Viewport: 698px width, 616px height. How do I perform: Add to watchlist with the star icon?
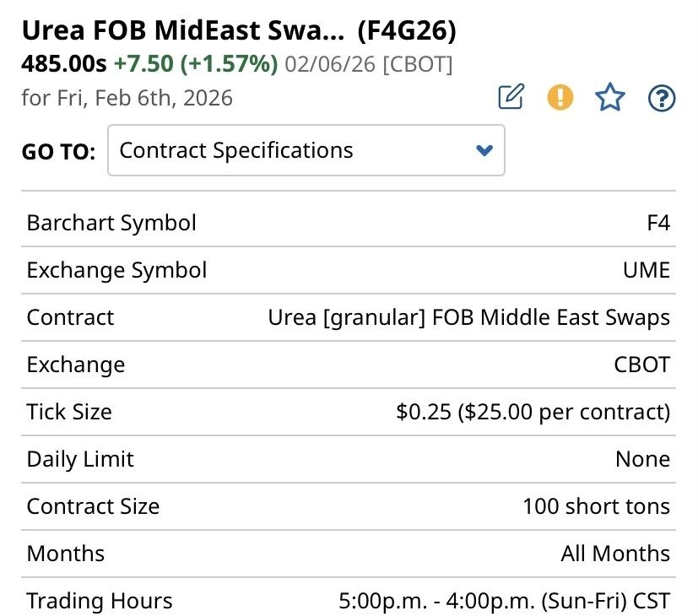click(x=610, y=98)
